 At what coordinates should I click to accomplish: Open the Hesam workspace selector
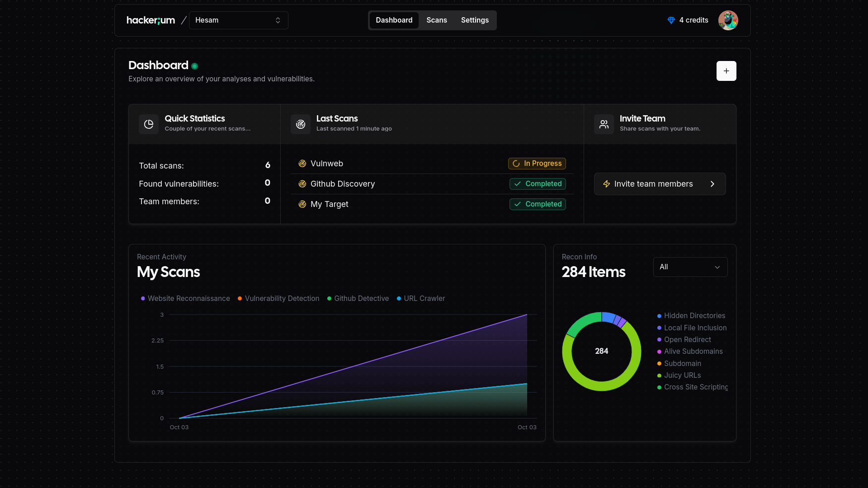click(238, 20)
